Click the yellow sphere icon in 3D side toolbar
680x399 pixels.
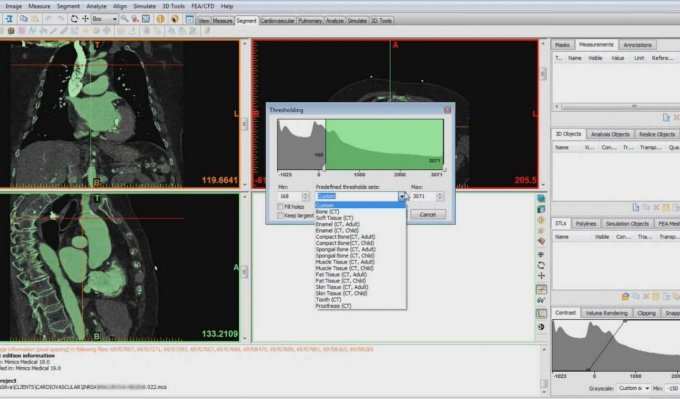click(x=541, y=220)
